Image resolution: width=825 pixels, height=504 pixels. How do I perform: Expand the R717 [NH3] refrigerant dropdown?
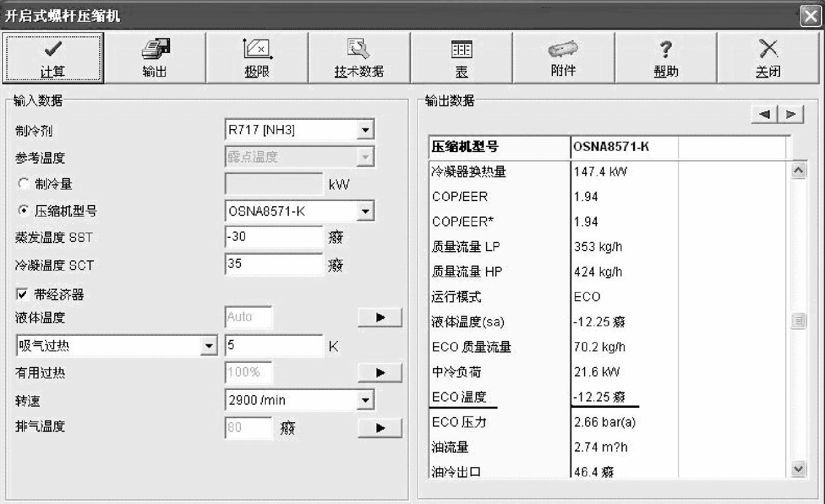pyautogui.click(x=365, y=130)
